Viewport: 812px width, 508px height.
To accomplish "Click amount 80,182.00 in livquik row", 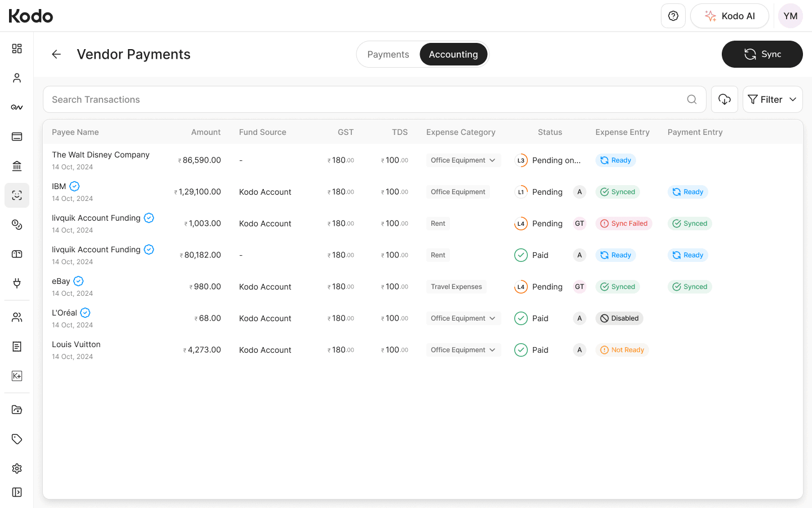I will (200, 255).
